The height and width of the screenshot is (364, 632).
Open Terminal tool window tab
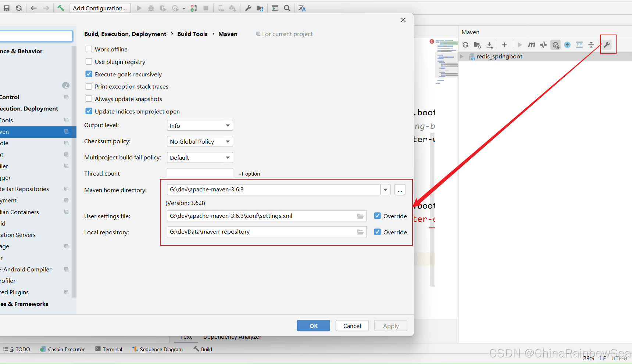(108, 349)
